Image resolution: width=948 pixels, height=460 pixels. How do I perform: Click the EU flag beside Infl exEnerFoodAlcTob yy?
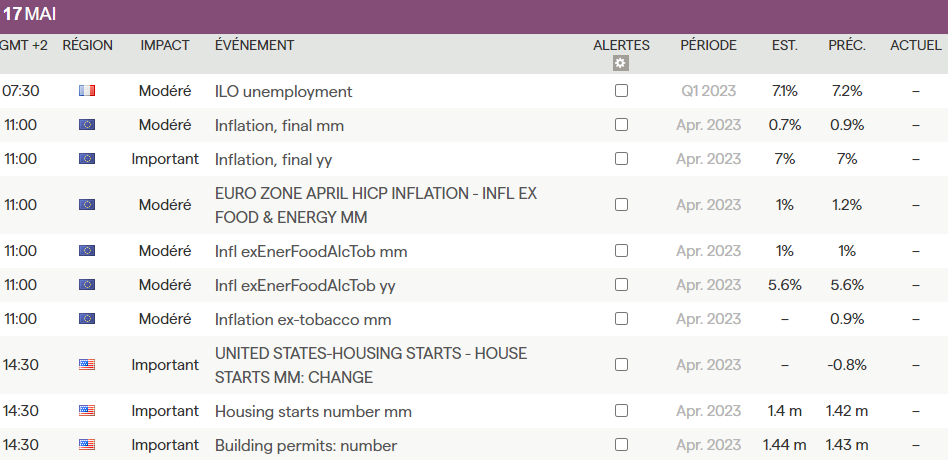point(87,285)
